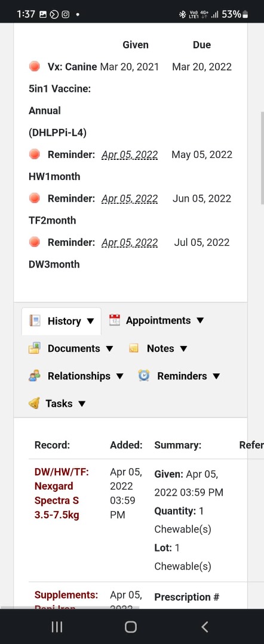Image resolution: width=264 pixels, height=644 pixels.
Task: Expand the History dropdown arrow
Action: 90,321
